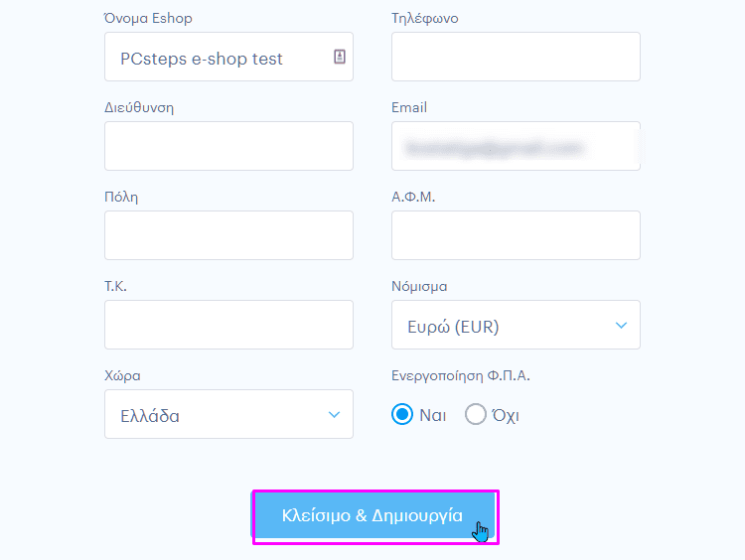Screen dimensions: 745x560
Task: Open the Νόμισμα dropdown showing Ευρώ (EUR)
Action: tap(516, 325)
